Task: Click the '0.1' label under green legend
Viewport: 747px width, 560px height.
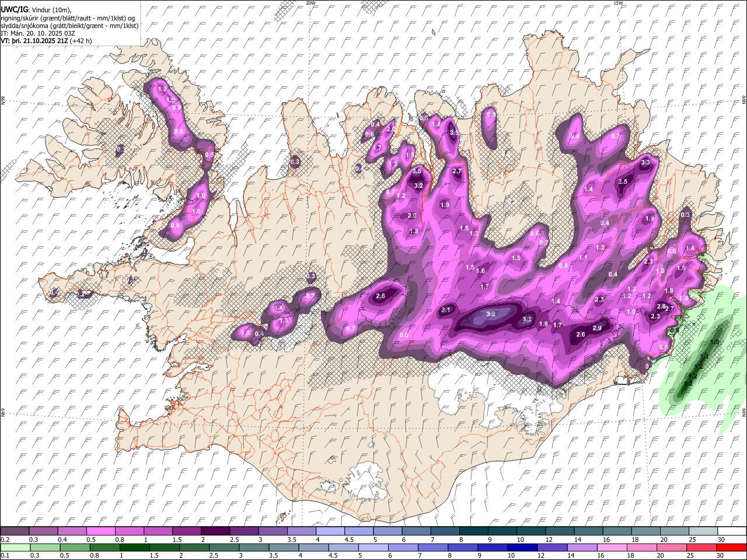Action: pos(4,556)
